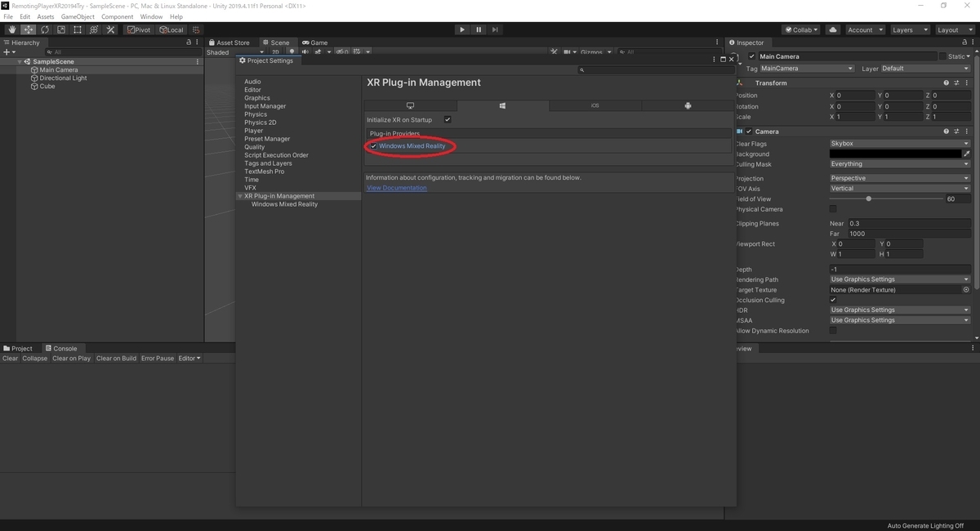Switch to the Project tab
Image resolution: width=980 pixels, height=531 pixels.
pos(18,348)
